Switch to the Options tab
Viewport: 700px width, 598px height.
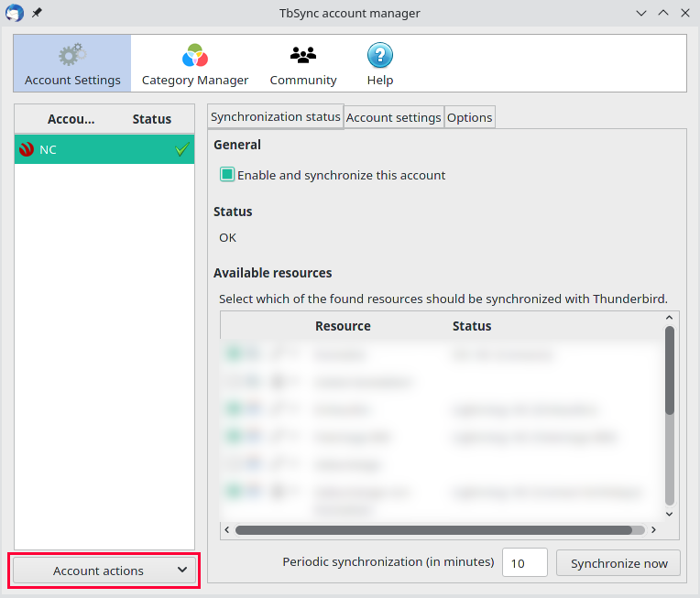[x=469, y=117]
